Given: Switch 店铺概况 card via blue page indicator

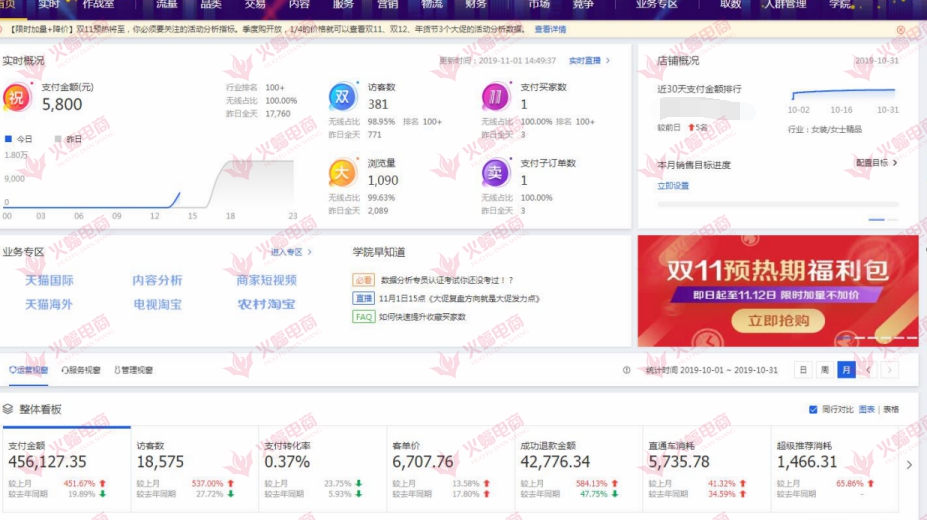Looking at the screenshot, I should click(877, 219).
